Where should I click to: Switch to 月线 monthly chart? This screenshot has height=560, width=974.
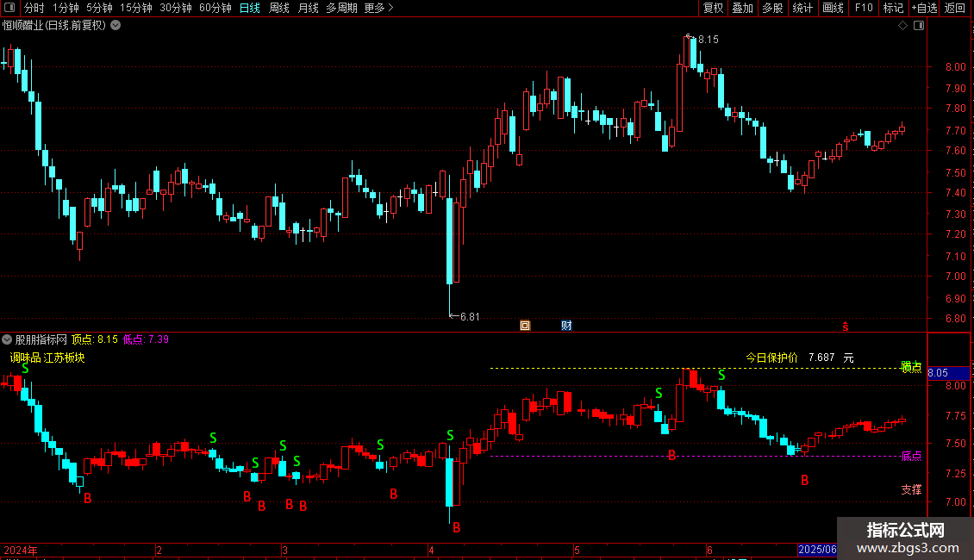click(x=308, y=8)
